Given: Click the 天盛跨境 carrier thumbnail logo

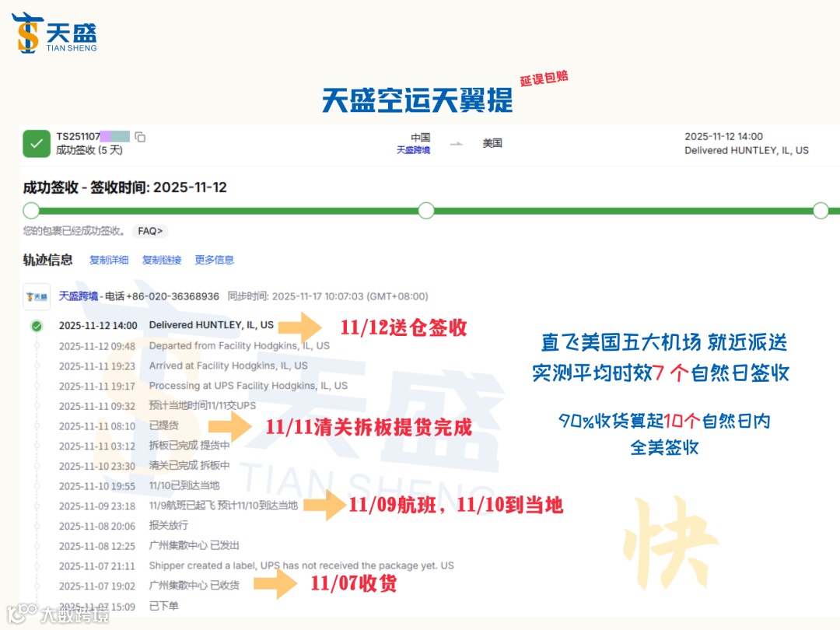Looking at the screenshot, I should pos(37,297).
